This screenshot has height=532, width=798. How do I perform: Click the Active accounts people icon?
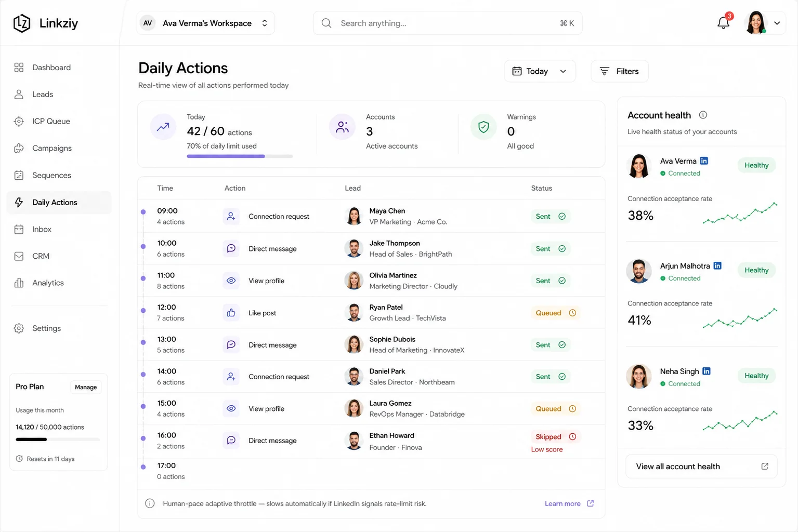pyautogui.click(x=342, y=127)
